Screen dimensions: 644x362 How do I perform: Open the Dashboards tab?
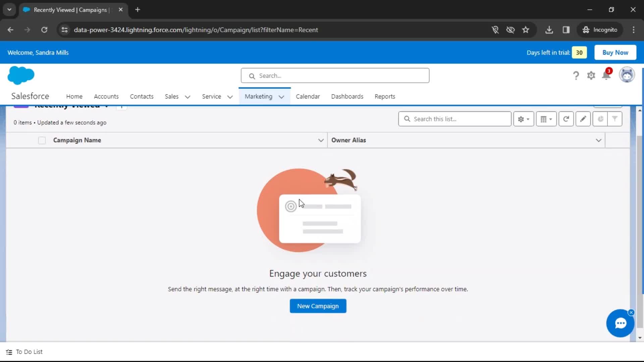347,97
